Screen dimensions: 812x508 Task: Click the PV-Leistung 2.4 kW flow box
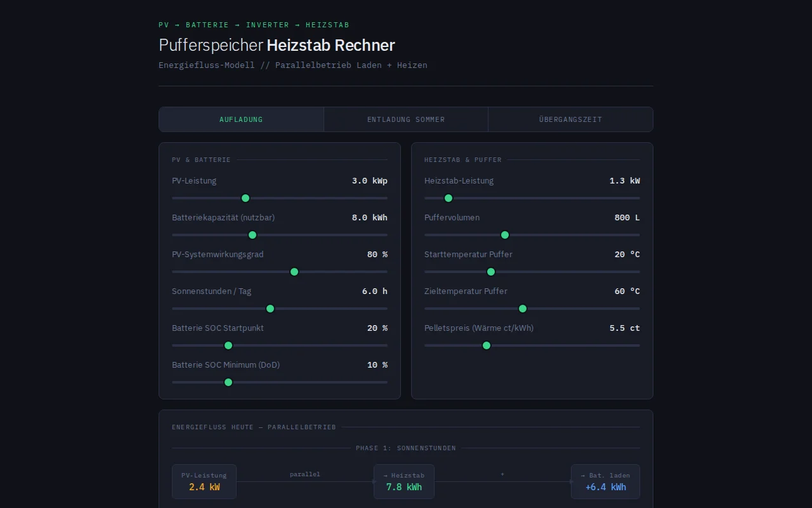point(204,481)
